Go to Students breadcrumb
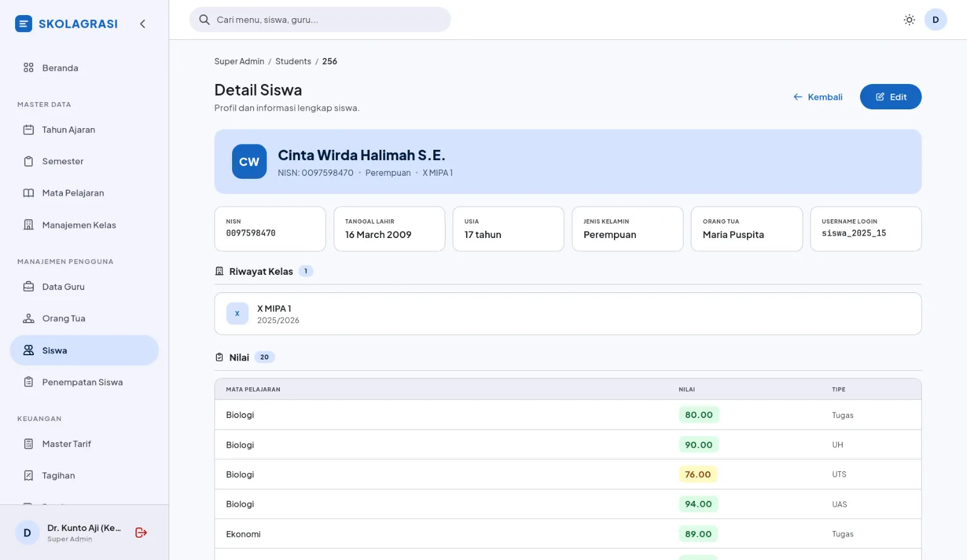This screenshot has width=967, height=560. (293, 62)
